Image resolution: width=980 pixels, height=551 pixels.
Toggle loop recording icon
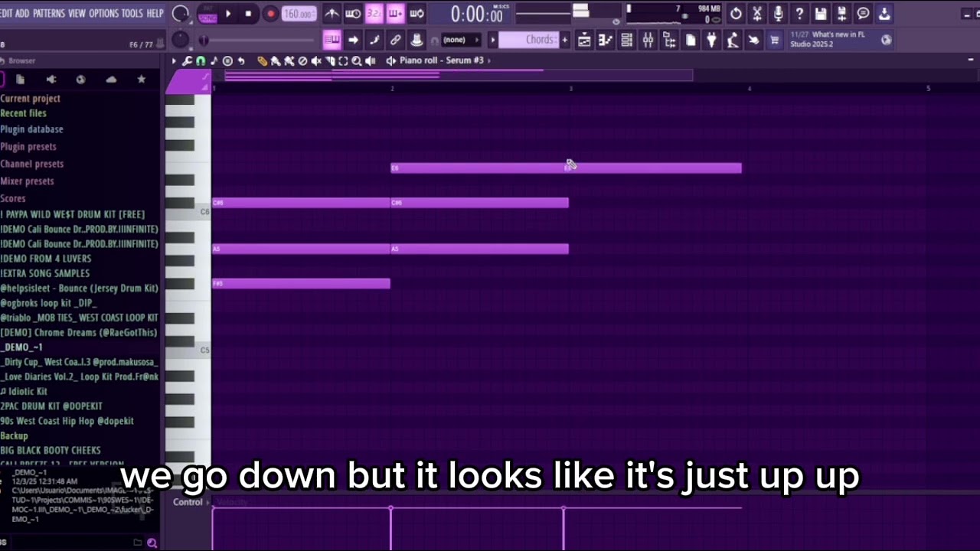pos(417,14)
